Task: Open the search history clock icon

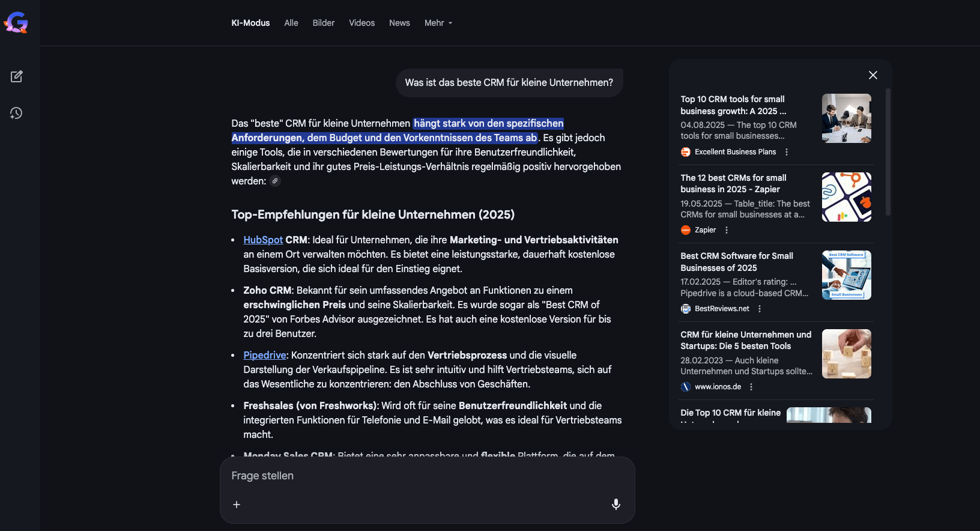Action: [x=16, y=113]
